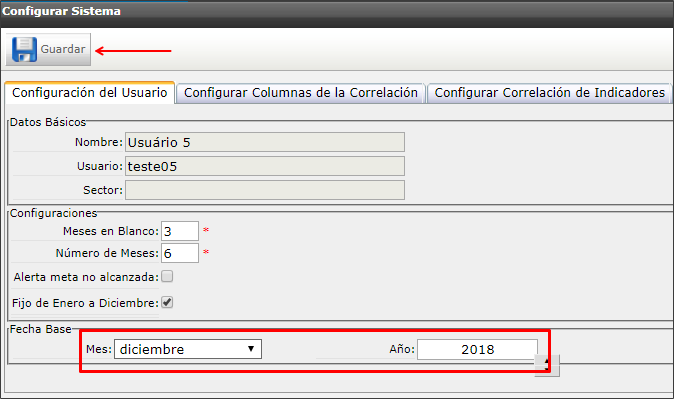This screenshot has width=674, height=399.
Task: Click the Año spinner arrows
Action: click(547, 365)
